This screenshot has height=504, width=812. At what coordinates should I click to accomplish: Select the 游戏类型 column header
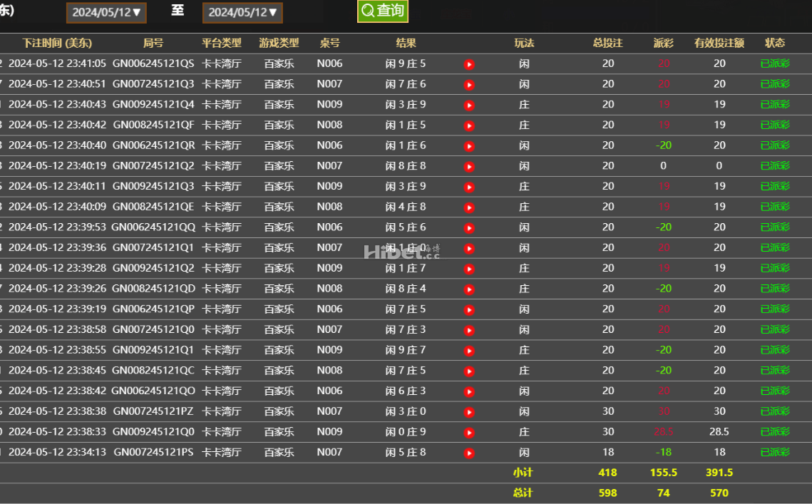pyautogui.click(x=279, y=43)
